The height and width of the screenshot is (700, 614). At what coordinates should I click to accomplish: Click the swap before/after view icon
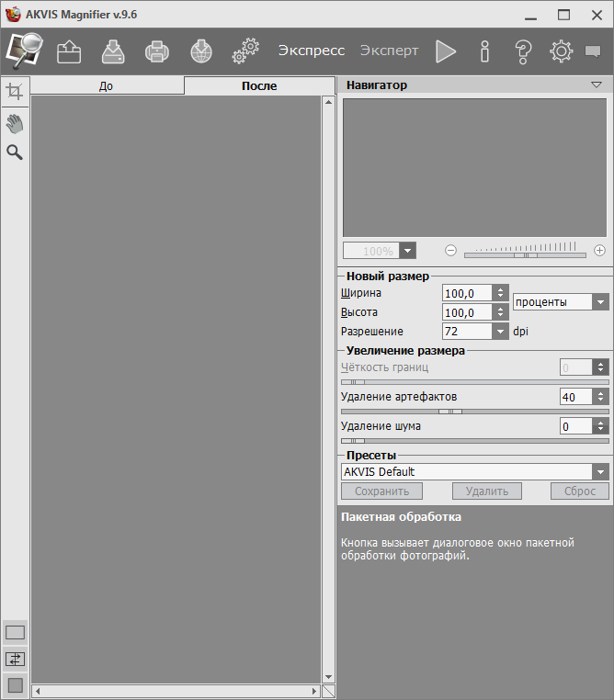pos(16,659)
